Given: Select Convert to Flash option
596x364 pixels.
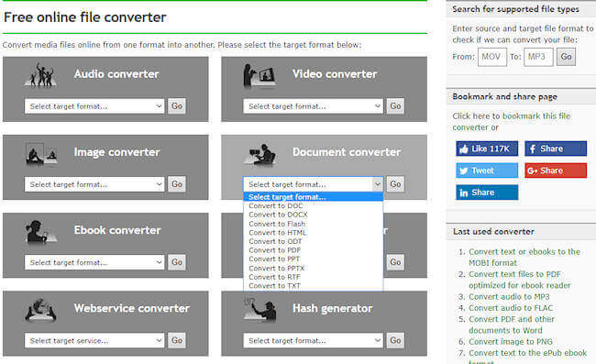Looking at the screenshot, I should point(313,224).
